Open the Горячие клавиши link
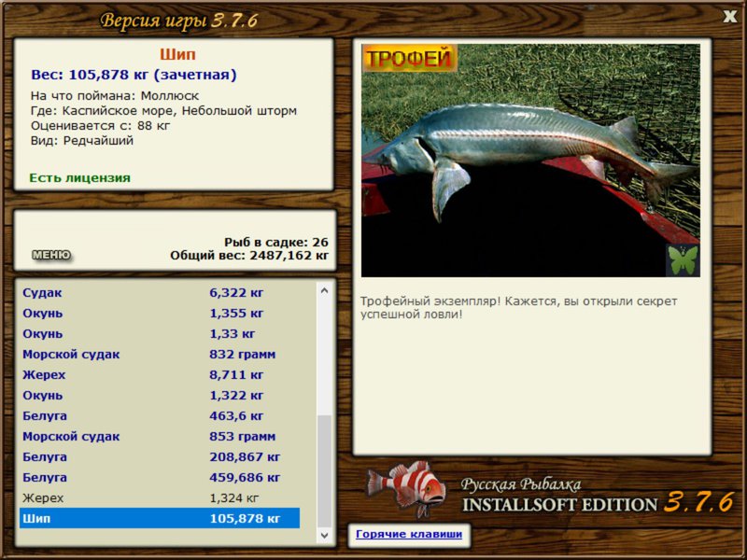 coord(409,534)
